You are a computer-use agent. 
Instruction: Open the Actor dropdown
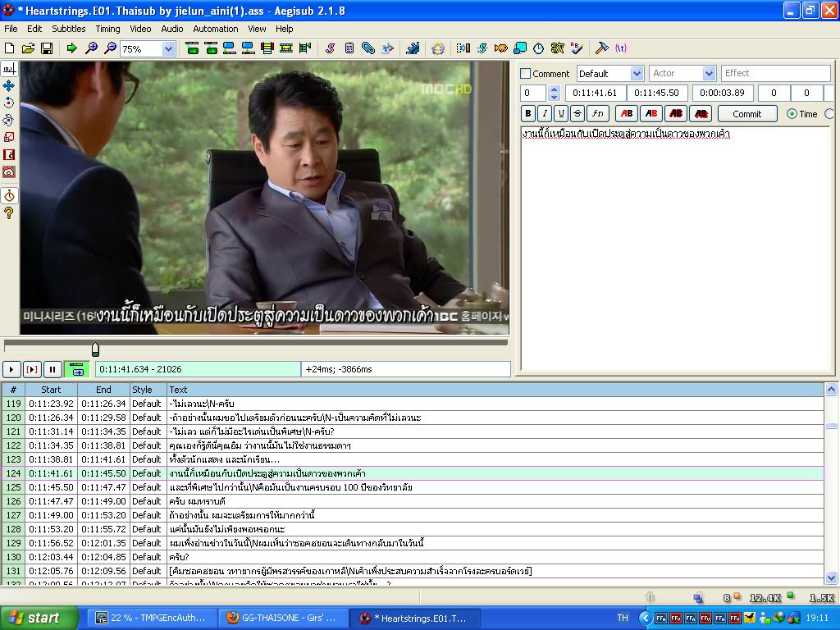point(709,73)
